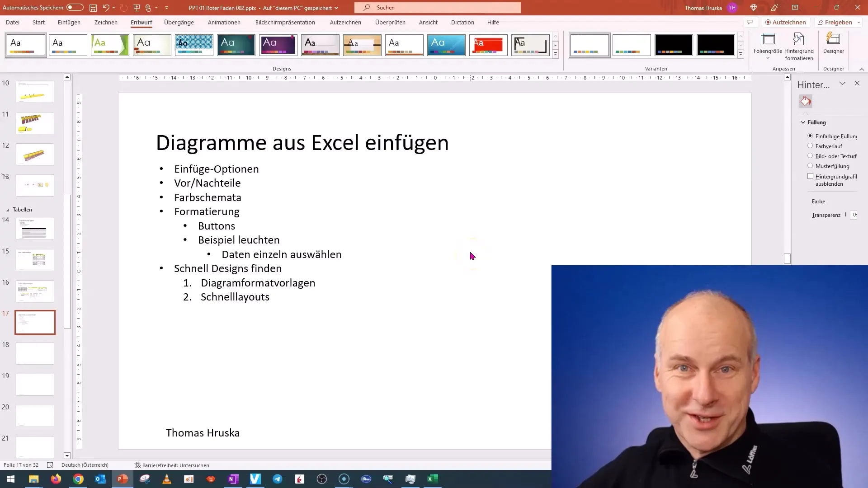
Task: Select the Hintergrundgrafik formatieren icon
Action: click(806, 101)
